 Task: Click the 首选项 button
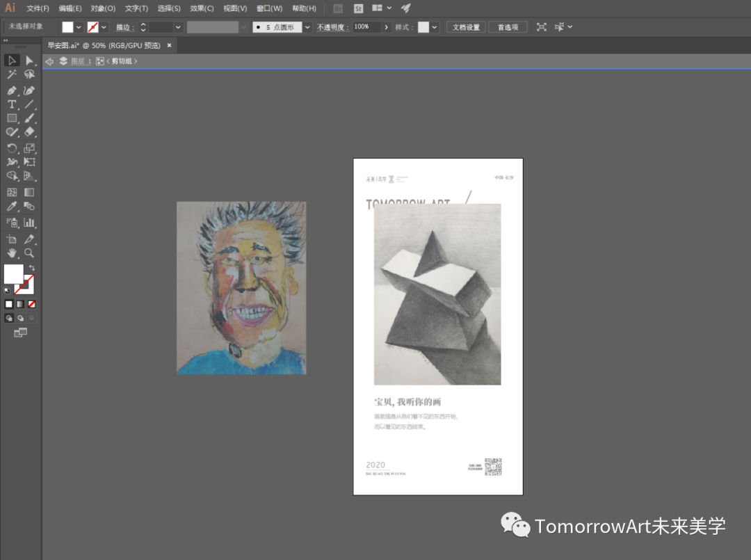508,27
